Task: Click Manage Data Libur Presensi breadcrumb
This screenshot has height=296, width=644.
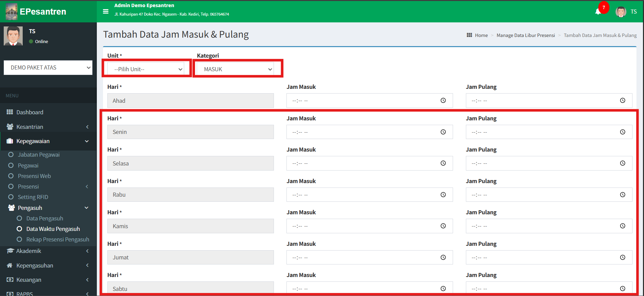Action: (525, 35)
